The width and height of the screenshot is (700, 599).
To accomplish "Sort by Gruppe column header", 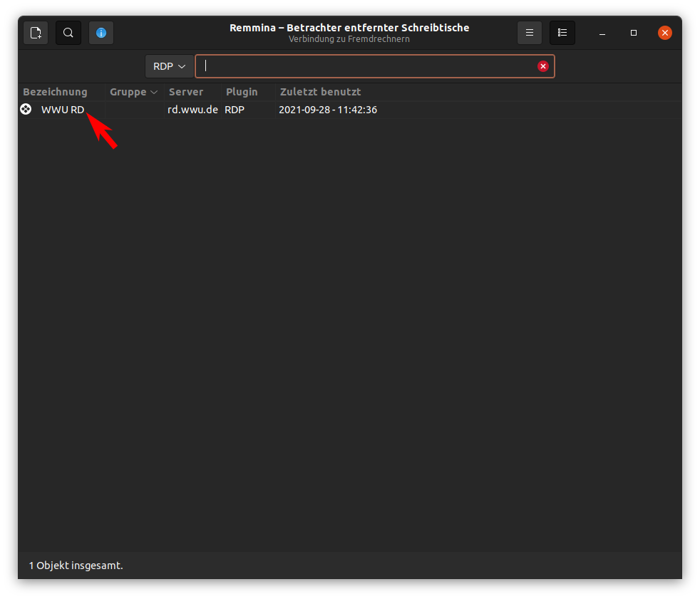I will click(133, 92).
